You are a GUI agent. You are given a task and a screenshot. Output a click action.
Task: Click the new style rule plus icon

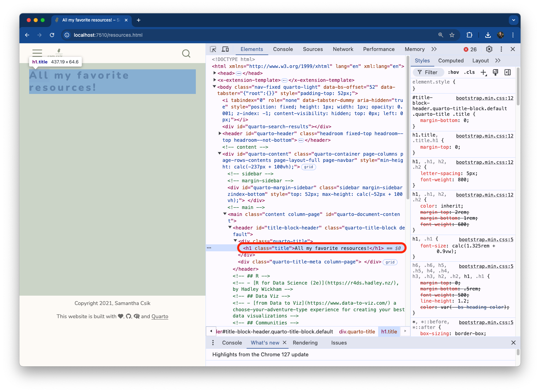tap(484, 72)
